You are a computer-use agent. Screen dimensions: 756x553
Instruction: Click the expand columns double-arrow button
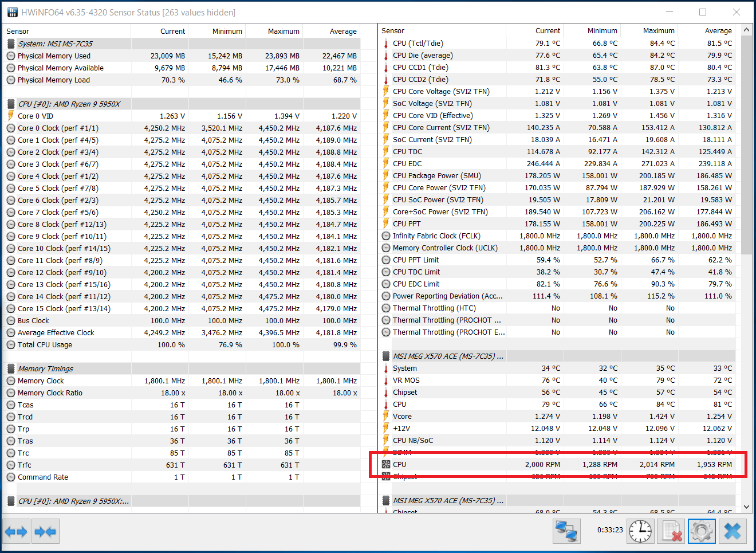coord(16,531)
